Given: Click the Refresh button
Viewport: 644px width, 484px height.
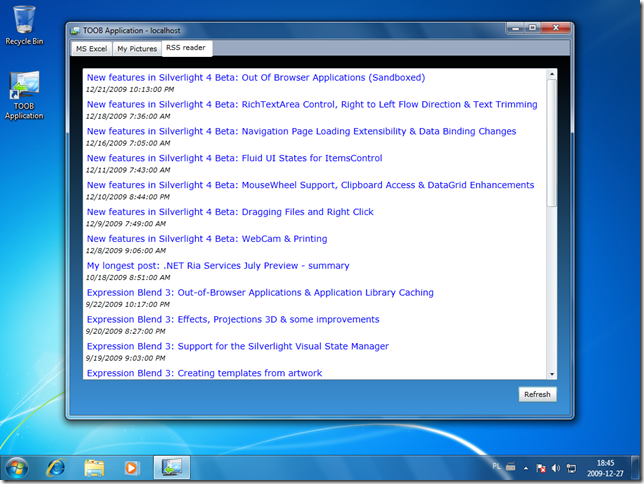Looking at the screenshot, I should pos(537,394).
